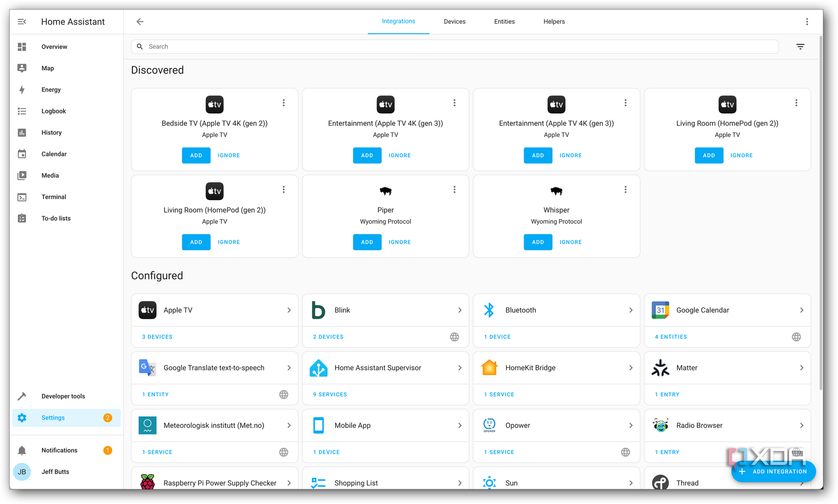Open the Energy lightning bolt icon
This screenshot has width=838, height=504.
(x=22, y=90)
